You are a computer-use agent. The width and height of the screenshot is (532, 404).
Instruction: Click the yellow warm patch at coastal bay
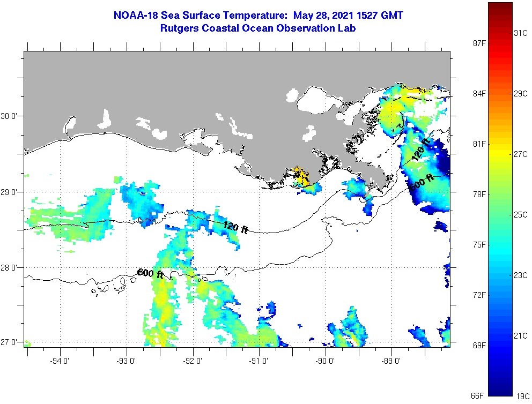[x=301, y=177]
